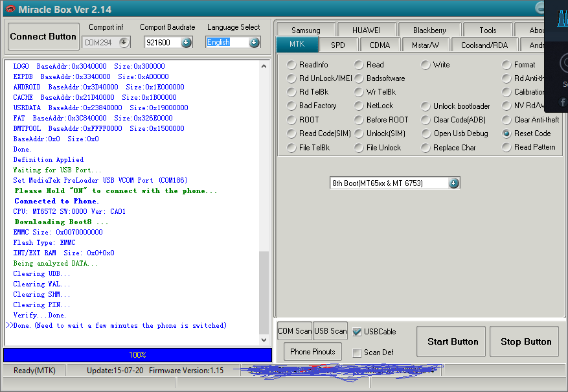Select the MTK tab

click(x=297, y=44)
